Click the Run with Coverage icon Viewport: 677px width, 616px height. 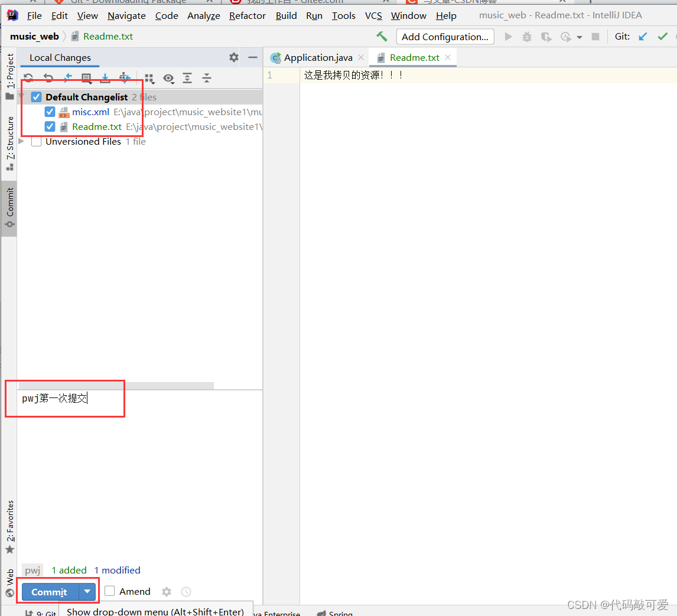coord(546,37)
